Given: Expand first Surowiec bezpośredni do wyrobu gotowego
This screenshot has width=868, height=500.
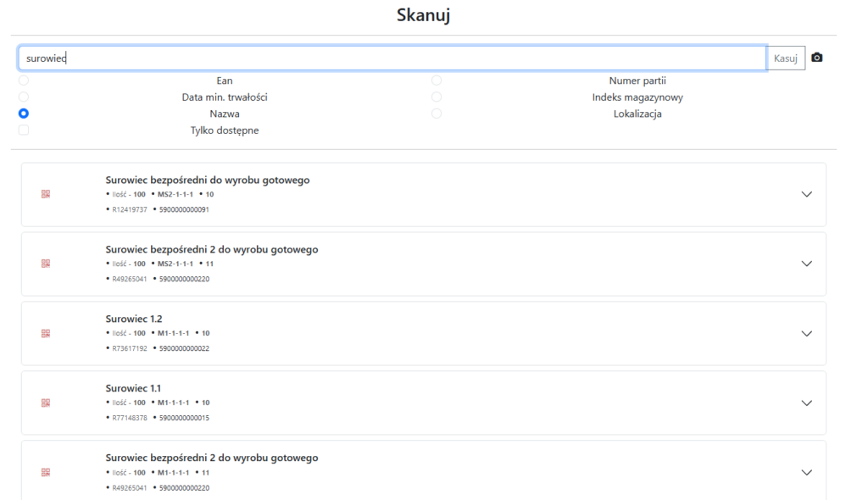Looking at the screenshot, I should (806, 194).
